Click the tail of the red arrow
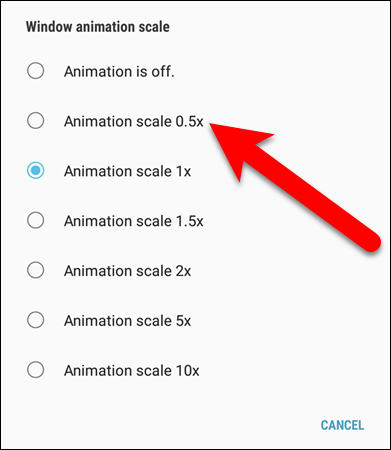This screenshot has width=391, height=450. click(368, 241)
